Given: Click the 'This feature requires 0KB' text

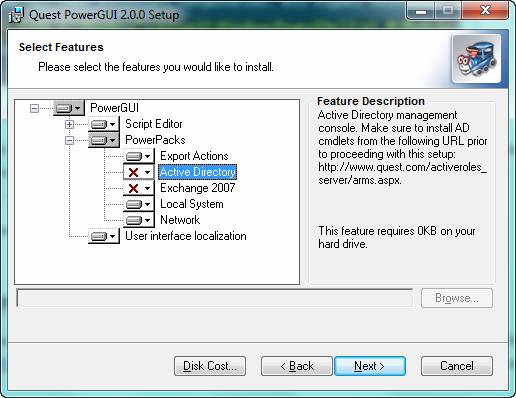Looking at the screenshot, I should 397,237.
